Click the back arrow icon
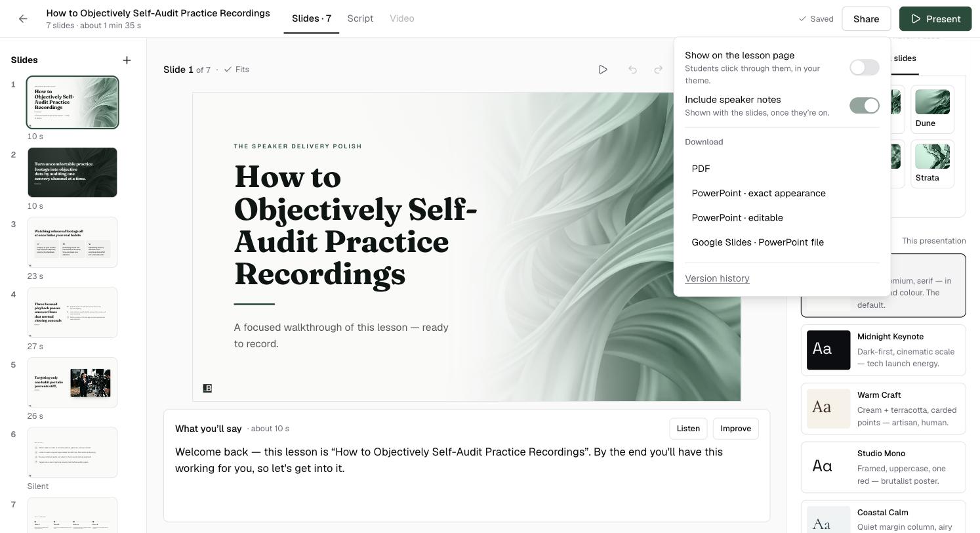This screenshot has width=980, height=533. (x=23, y=19)
